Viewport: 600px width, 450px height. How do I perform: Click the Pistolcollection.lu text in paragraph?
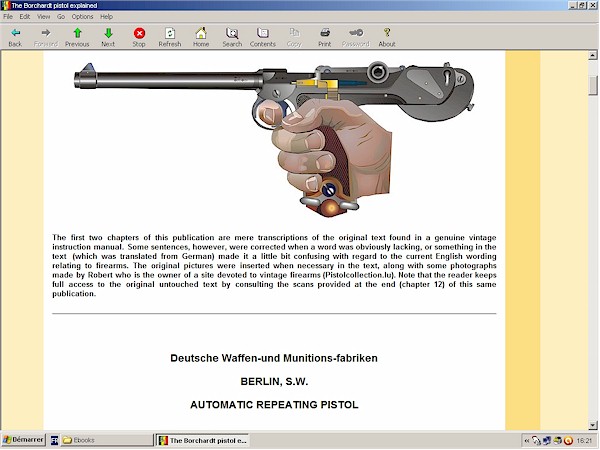pos(360,275)
